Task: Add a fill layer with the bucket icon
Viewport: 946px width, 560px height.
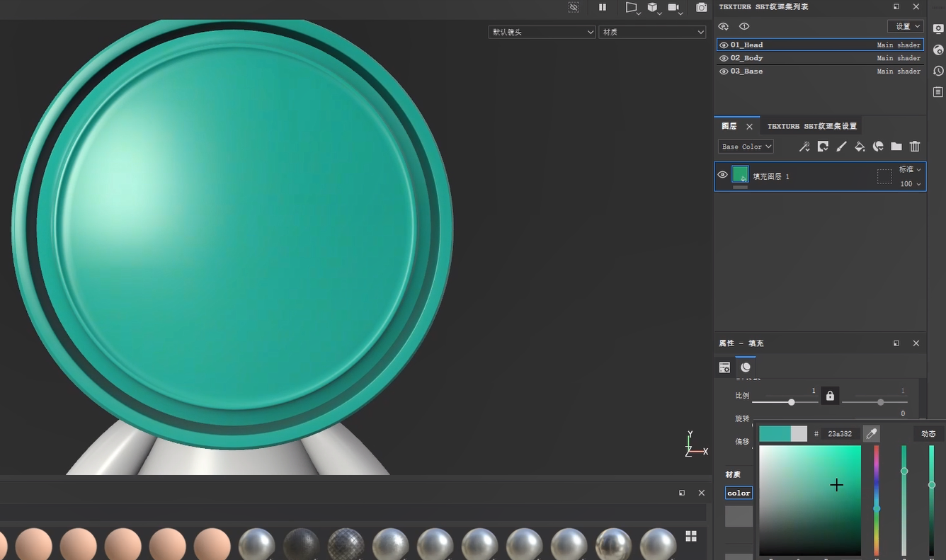Action: 860,147
